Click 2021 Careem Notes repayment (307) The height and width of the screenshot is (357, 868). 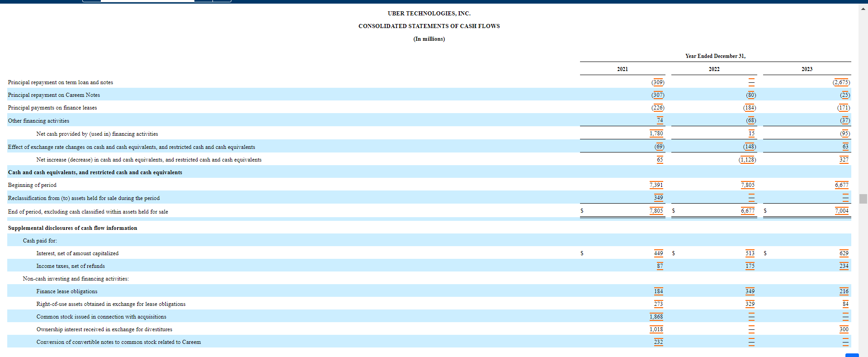(x=658, y=95)
